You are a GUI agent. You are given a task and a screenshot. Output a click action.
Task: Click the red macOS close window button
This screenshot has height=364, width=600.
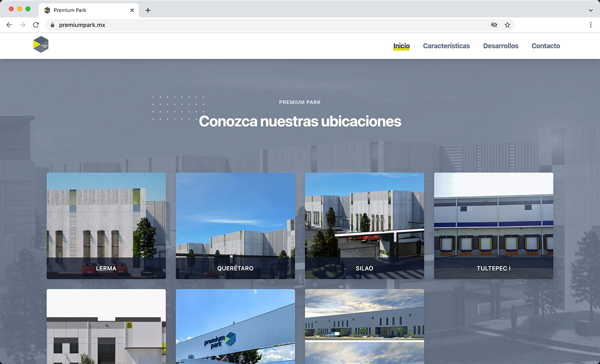(x=11, y=9)
